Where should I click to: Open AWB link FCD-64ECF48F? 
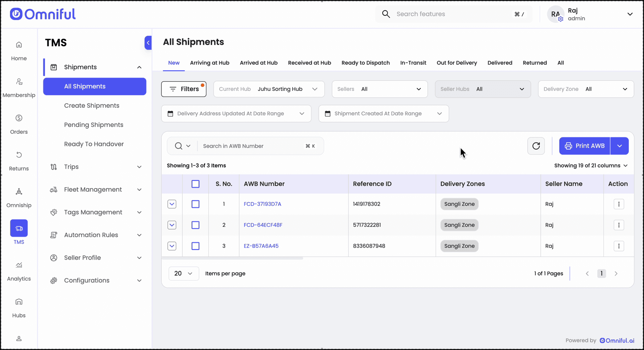[x=263, y=225]
